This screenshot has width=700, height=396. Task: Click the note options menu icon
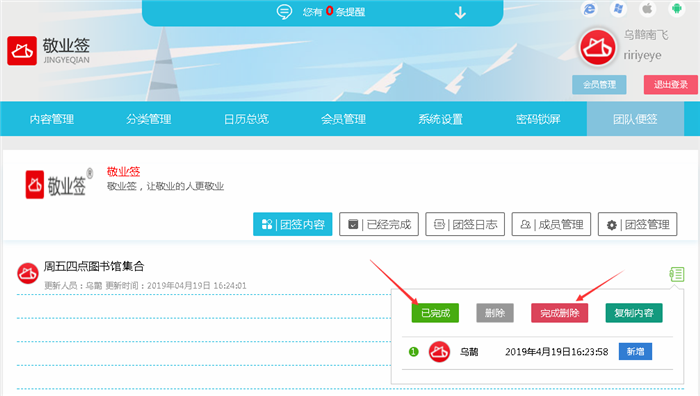pyautogui.click(x=676, y=274)
